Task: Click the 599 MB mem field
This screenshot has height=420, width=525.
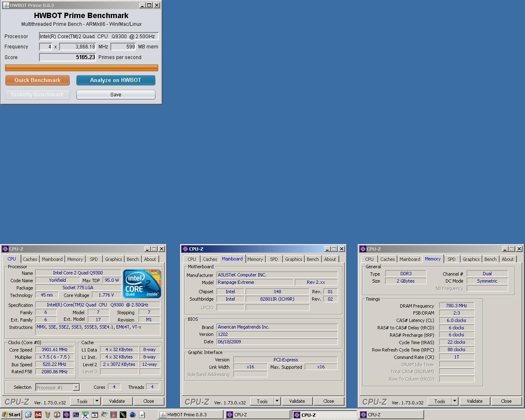Action: [x=123, y=47]
